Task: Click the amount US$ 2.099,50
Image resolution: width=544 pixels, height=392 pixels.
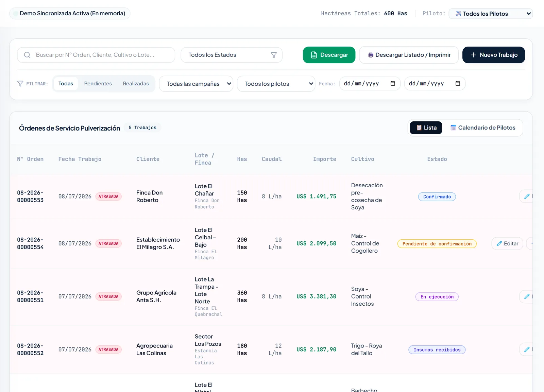Action: pyautogui.click(x=316, y=243)
